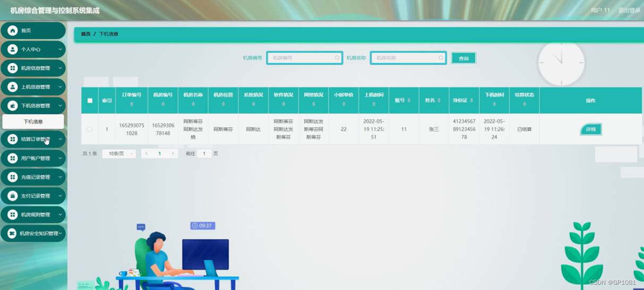Click the 详情 button in row 1
Image resolution: width=644 pixels, height=290 pixels.
click(590, 129)
